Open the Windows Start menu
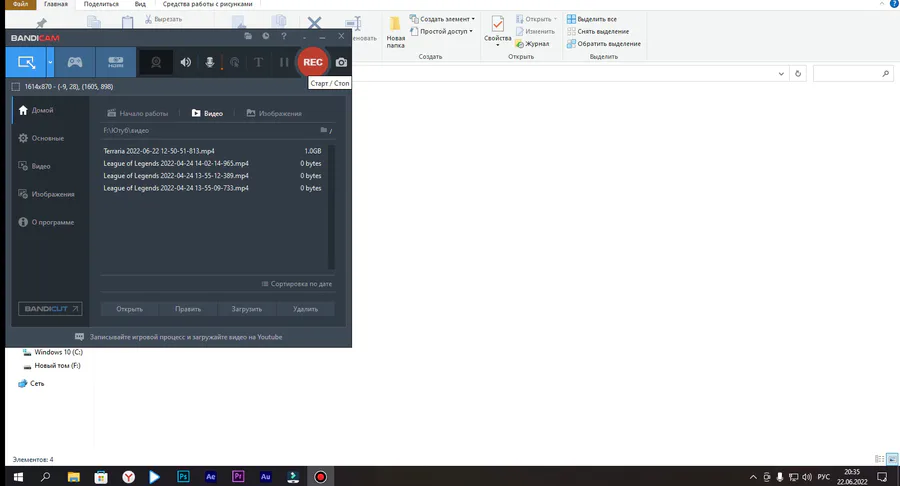The height and width of the screenshot is (486, 900). (18, 477)
